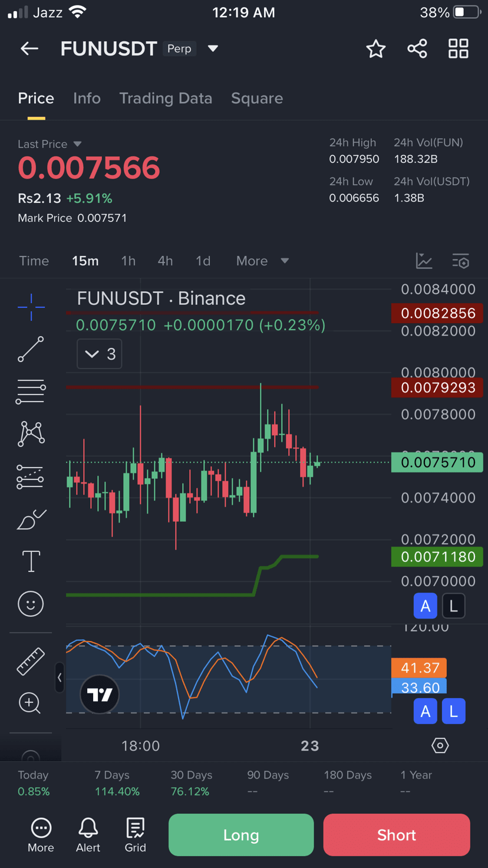The width and height of the screenshot is (488, 868).
Task: Select the Fibonacci retracement lines tool
Action: [x=31, y=392]
